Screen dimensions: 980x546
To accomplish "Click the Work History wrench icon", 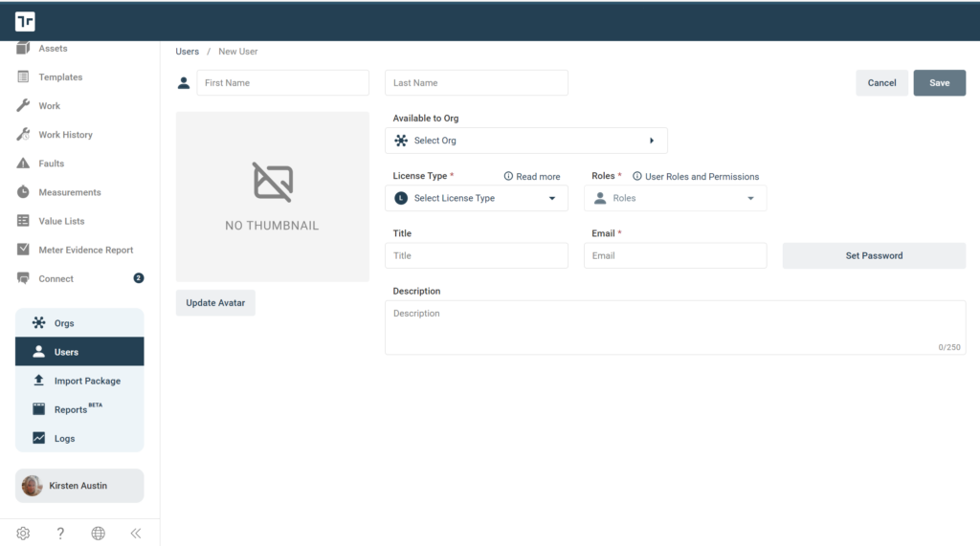I will 23,134.
